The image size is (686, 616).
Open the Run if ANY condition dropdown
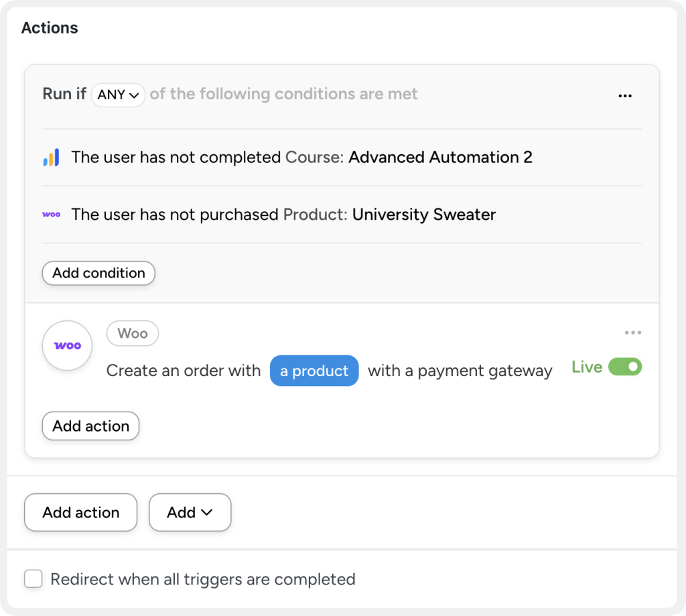118,95
